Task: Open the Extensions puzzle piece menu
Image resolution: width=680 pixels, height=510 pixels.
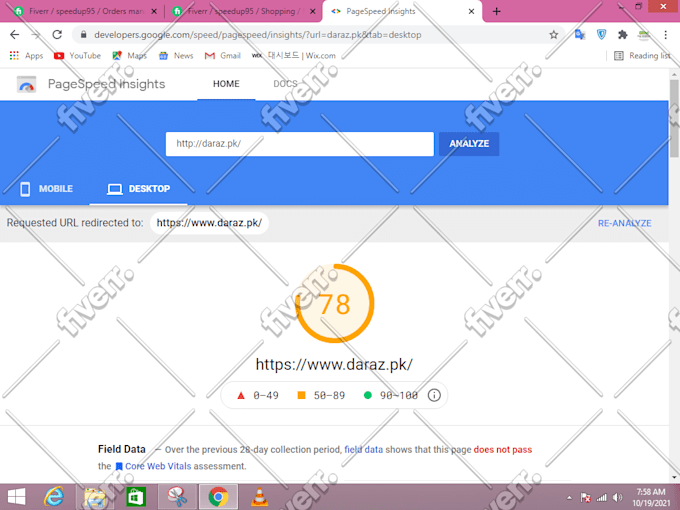Action: [623, 35]
